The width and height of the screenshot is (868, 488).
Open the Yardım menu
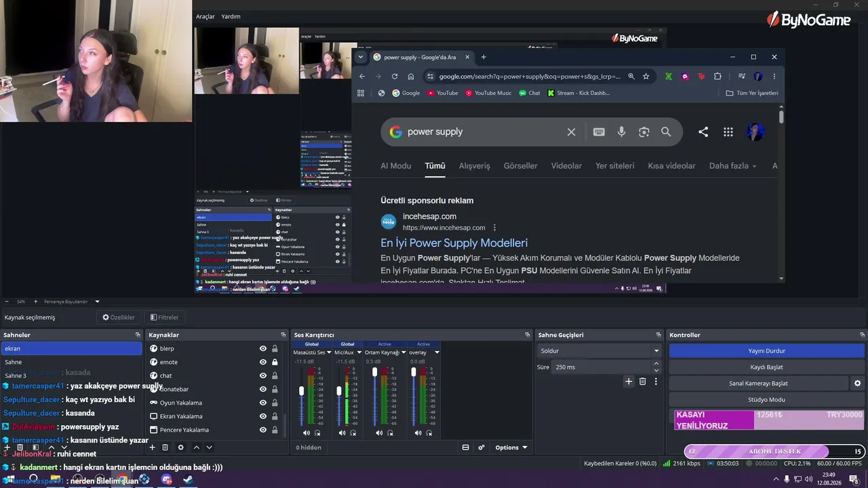[x=231, y=16]
